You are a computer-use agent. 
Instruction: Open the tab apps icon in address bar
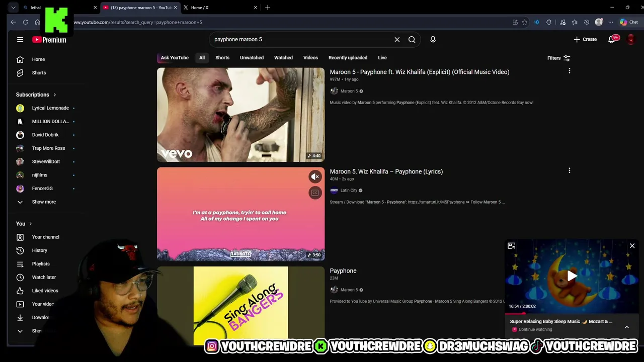coord(515,22)
